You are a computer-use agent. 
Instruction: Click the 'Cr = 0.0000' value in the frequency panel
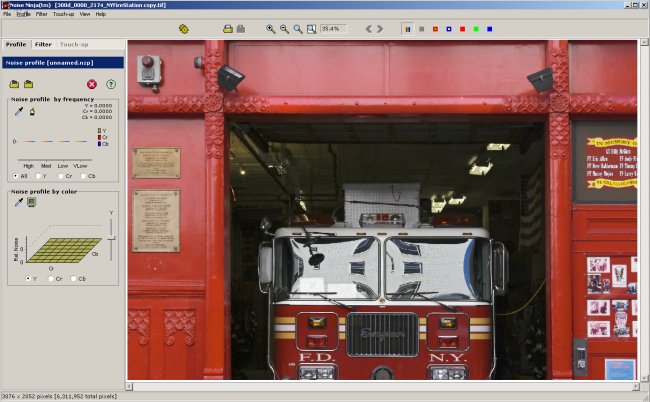(97, 111)
